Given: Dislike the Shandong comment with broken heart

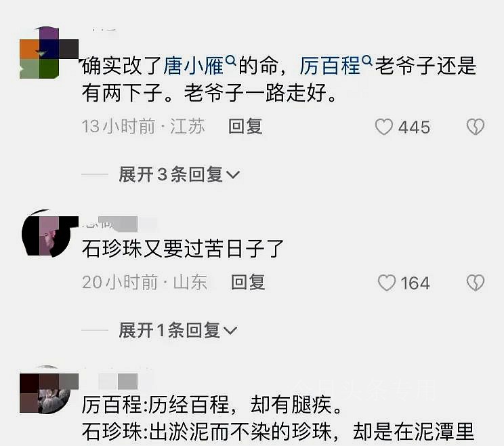Looking at the screenshot, I should [x=476, y=283].
